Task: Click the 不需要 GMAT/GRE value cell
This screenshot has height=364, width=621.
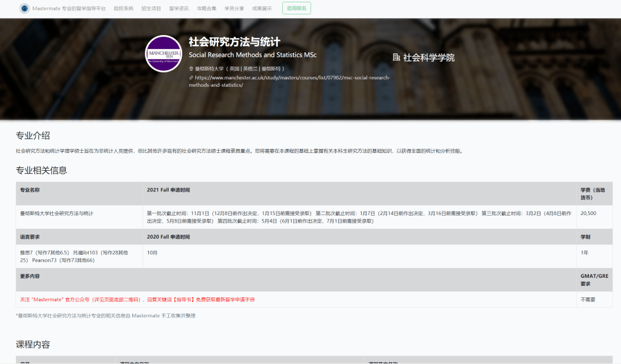Action: [595, 300]
